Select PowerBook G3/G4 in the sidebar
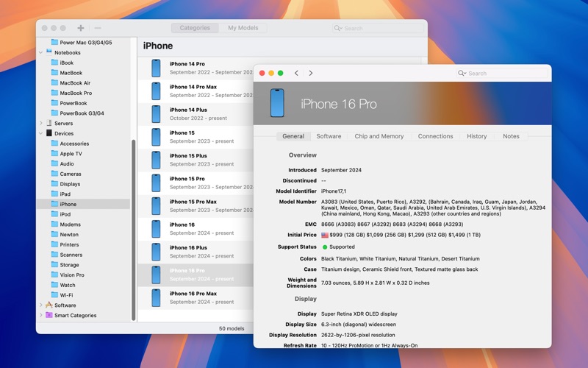 84,113
